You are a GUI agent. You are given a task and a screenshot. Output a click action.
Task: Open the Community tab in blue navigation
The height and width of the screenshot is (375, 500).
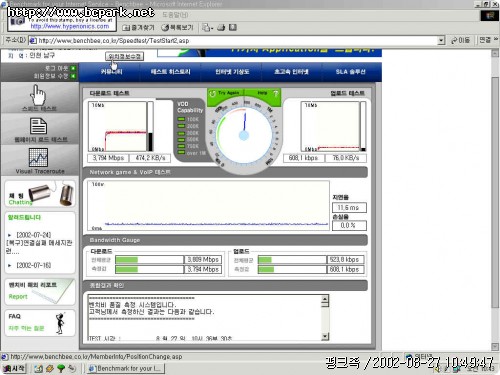[x=111, y=72]
